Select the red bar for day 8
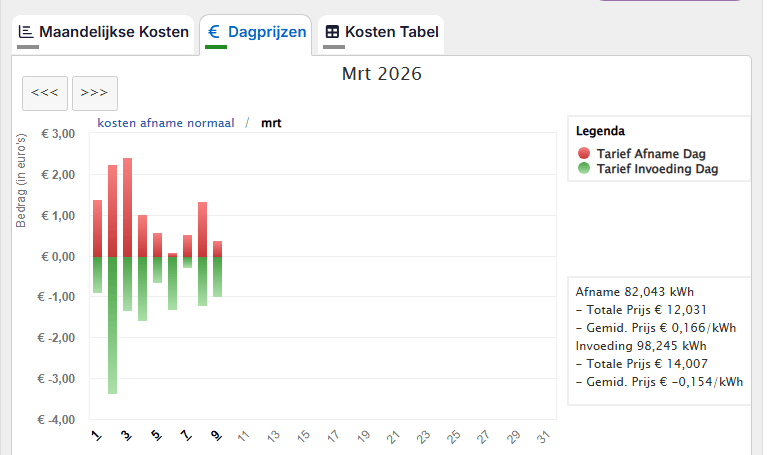The height and width of the screenshot is (455, 774). point(202,229)
